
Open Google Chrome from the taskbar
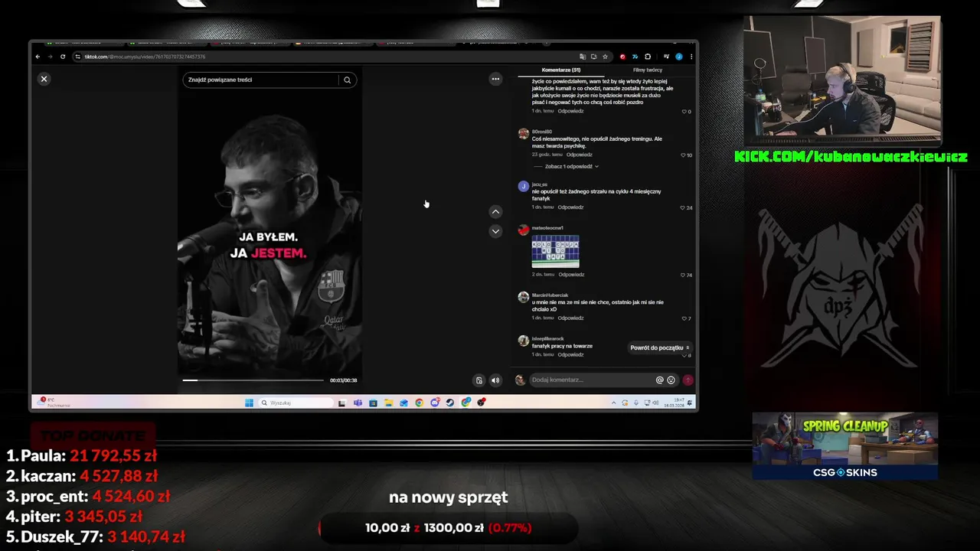(x=420, y=403)
